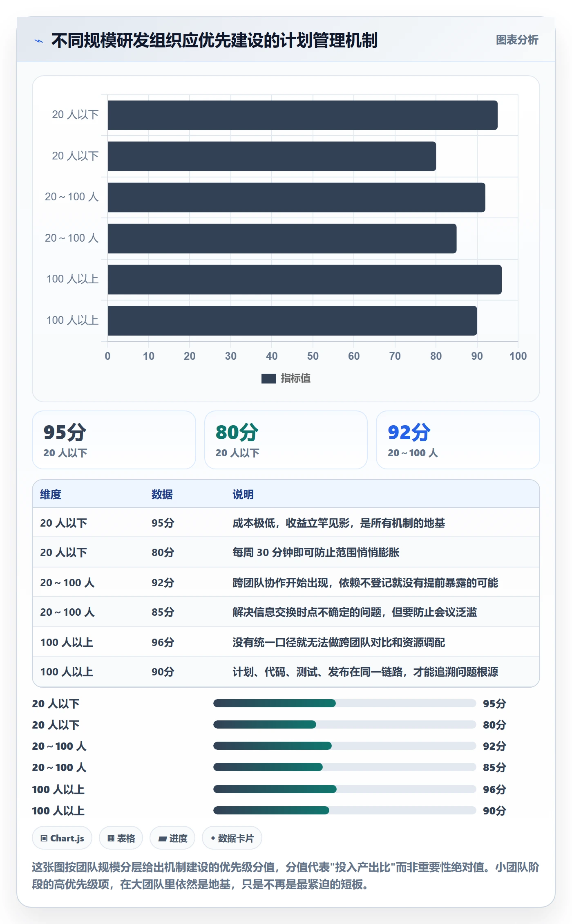Click the 数据 column header
Screen dimensions: 572x924
162,494
